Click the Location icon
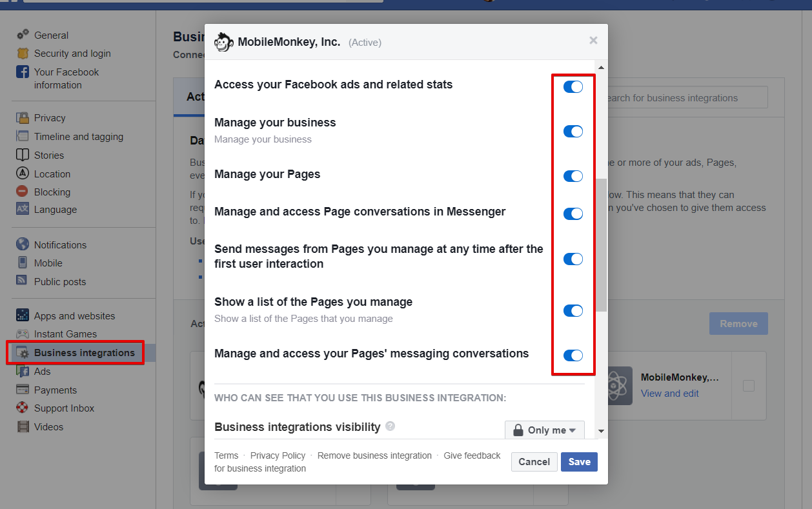Viewport: 812px width, 509px height. [23, 174]
